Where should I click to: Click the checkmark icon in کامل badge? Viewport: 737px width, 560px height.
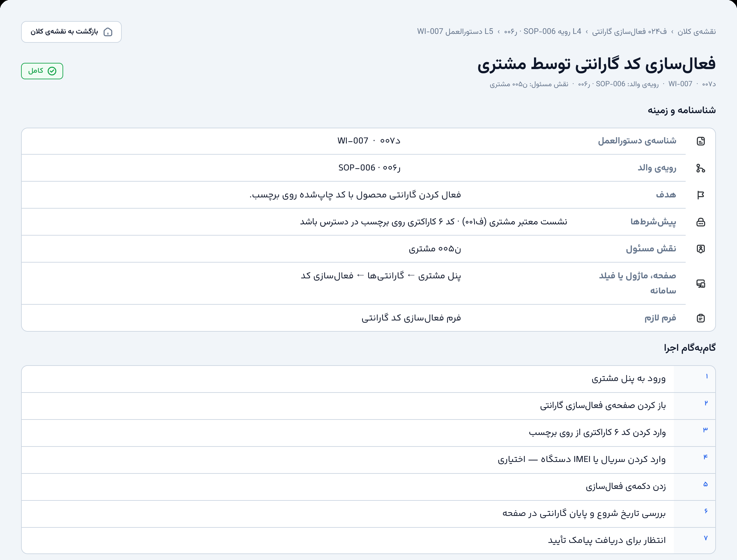coord(52,71)
